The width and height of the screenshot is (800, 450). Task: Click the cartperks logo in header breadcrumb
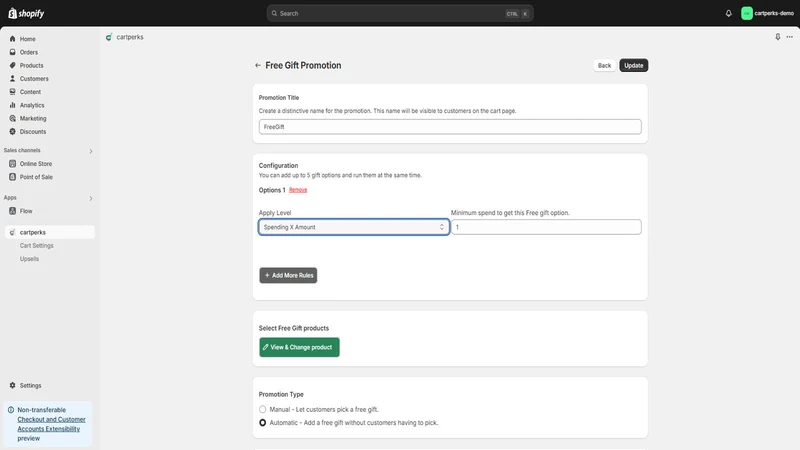coord(109,37)
